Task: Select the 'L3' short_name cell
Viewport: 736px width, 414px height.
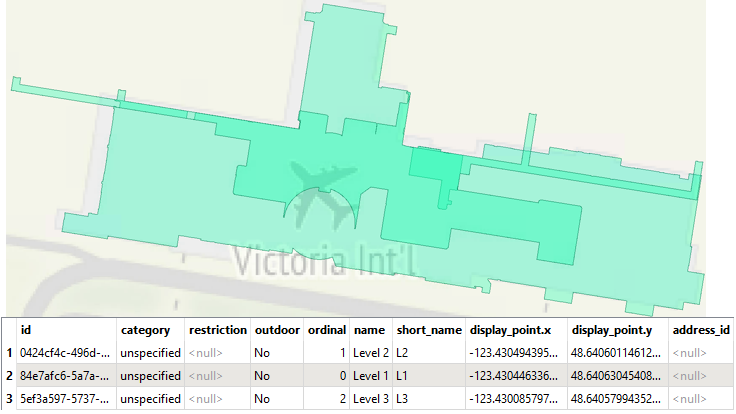Action: pos(429,399)
